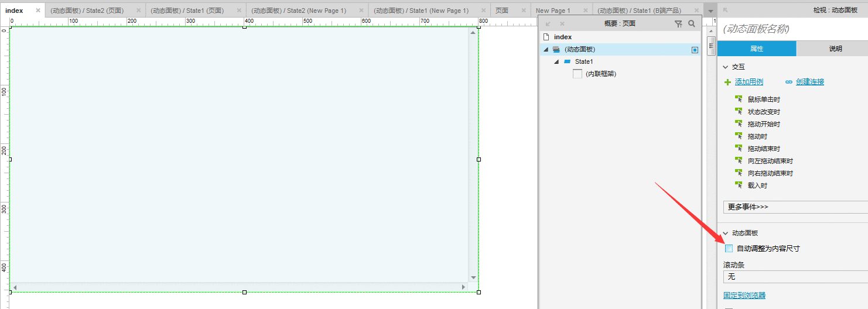Screen dimensions: 868x309
Task: Open the tab overflow dropdown arrow
Action: [710, 11]
